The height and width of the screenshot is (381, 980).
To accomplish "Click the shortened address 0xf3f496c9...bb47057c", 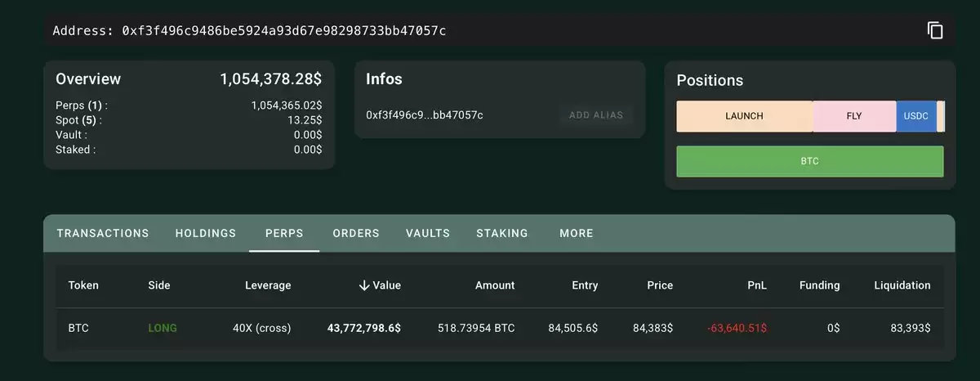I will 425,115.
